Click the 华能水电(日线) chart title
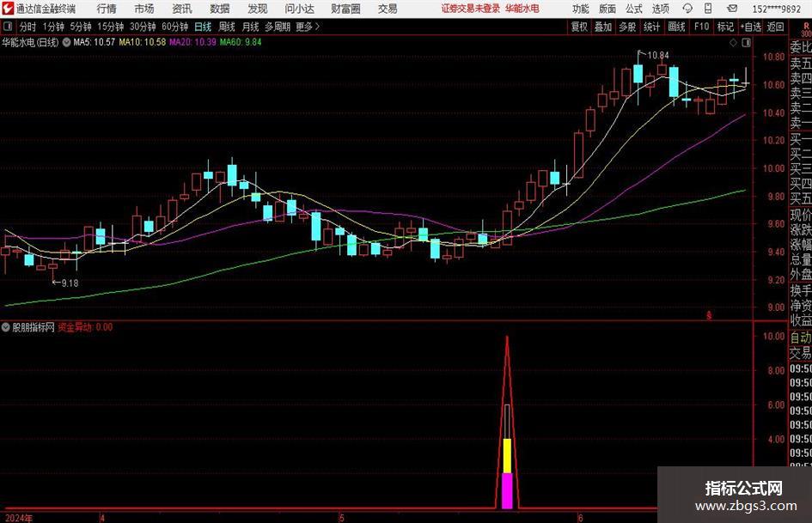This screenshot has height=523, width=812. (x=30, y=42)
